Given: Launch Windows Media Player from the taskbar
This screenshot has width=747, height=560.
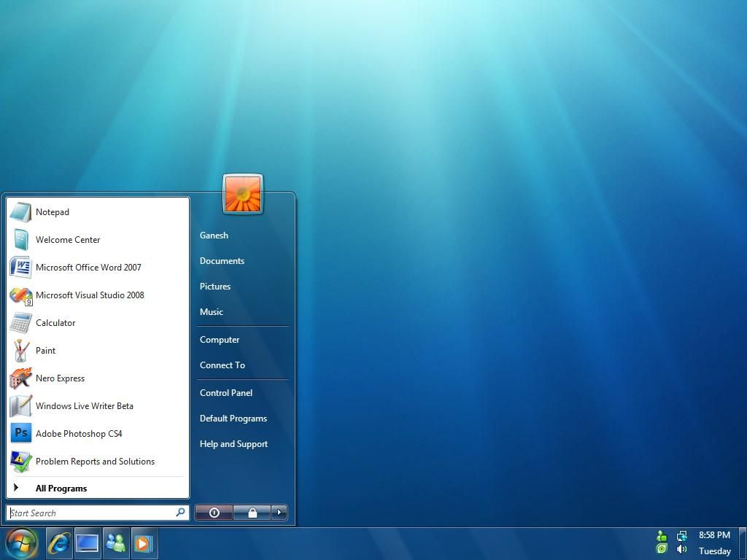Looking at the screenshot, I should (x=144, y=542).
